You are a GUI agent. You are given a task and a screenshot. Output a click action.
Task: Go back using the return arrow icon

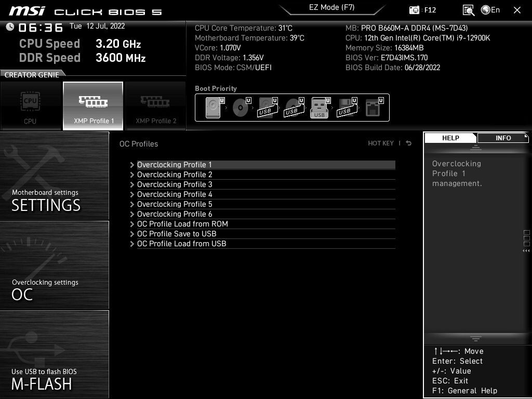pos(409,143)
